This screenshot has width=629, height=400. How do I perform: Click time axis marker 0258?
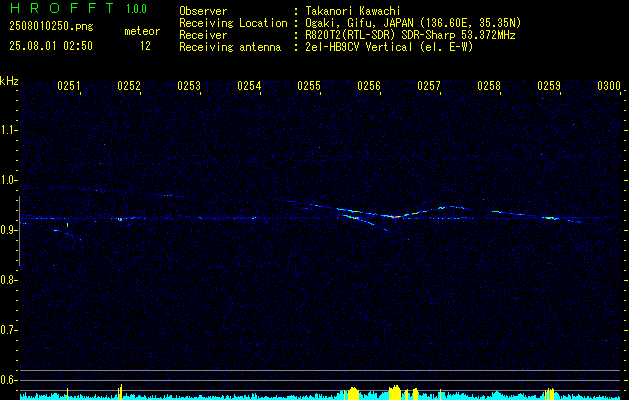pyautogui.click(x=489, y=86)
